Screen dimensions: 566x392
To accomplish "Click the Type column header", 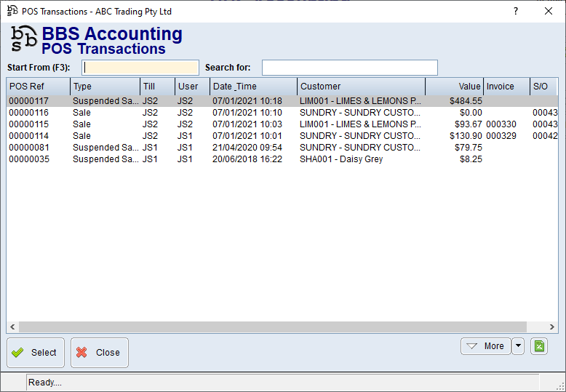I will point(105,87).
